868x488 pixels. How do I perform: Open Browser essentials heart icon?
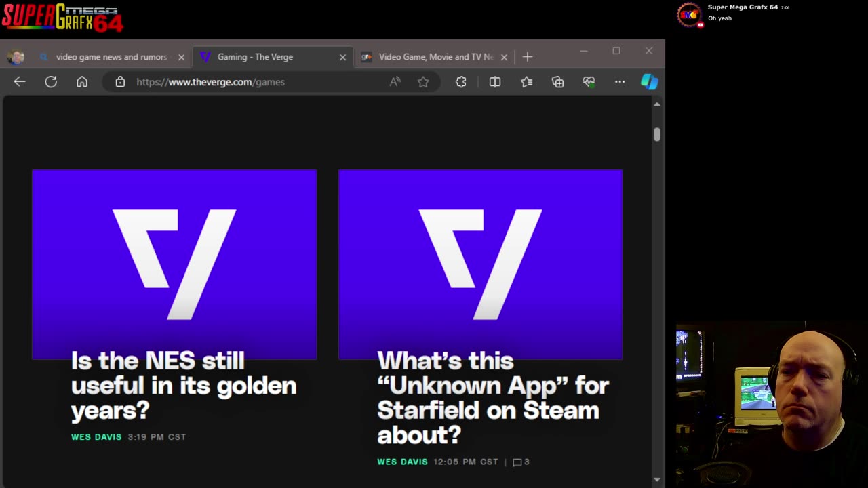click(x=589, y=82)
